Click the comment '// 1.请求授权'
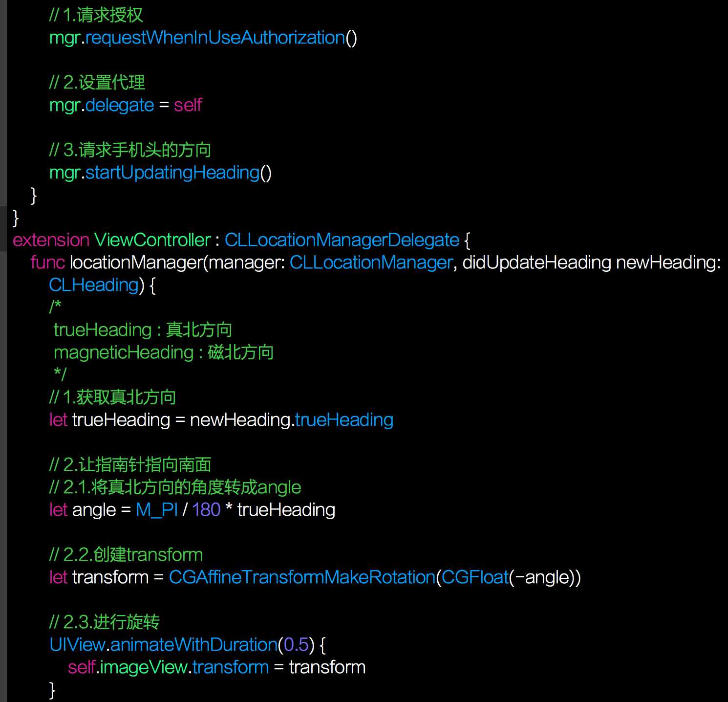The image size is (728, 702). click(x=96, y=15)
